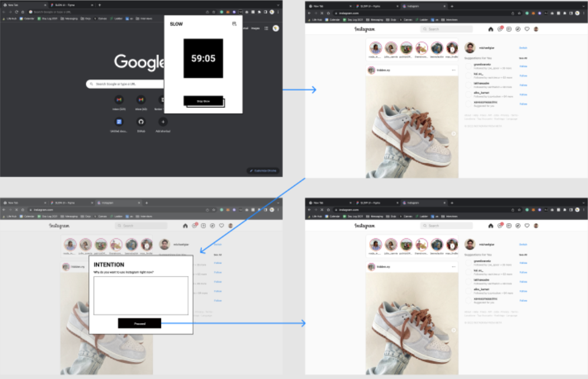Click Instagram home icon in the lower-right Instagram window
The image size is (588, 379).
pyautogui.click(x=490, y=225)
